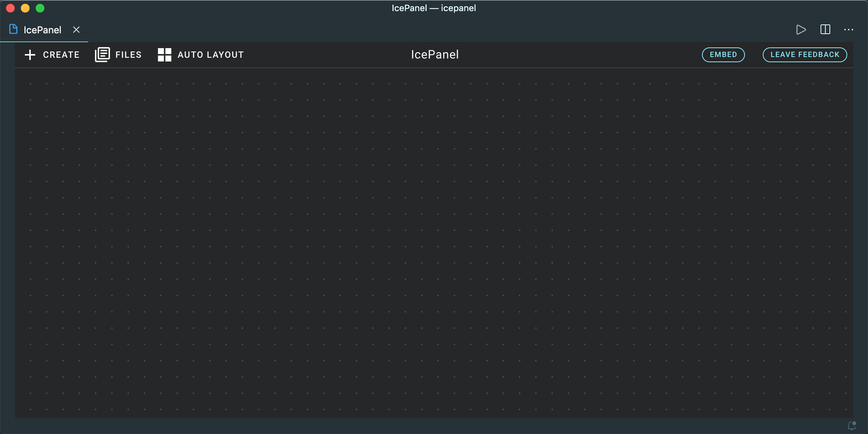
Task: Open notifications via the bell icon
Action: [852, 426]
